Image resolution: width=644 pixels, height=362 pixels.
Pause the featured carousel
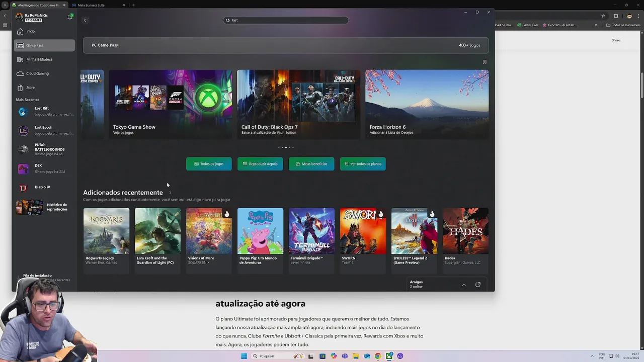[485, 62]
